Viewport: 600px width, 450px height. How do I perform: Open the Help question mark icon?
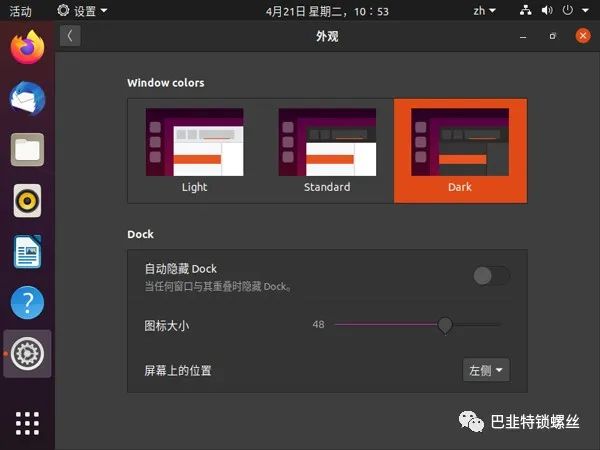(27, 303)
